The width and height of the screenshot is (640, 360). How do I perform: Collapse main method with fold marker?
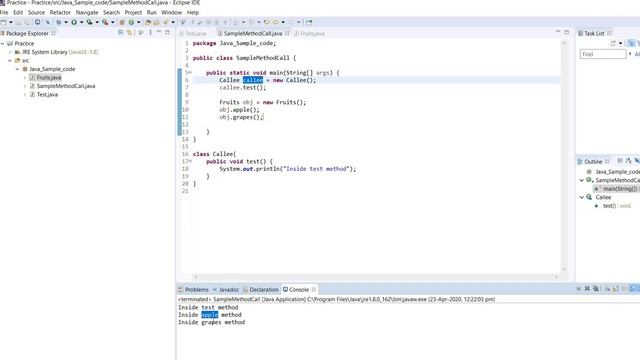(190, 72)
